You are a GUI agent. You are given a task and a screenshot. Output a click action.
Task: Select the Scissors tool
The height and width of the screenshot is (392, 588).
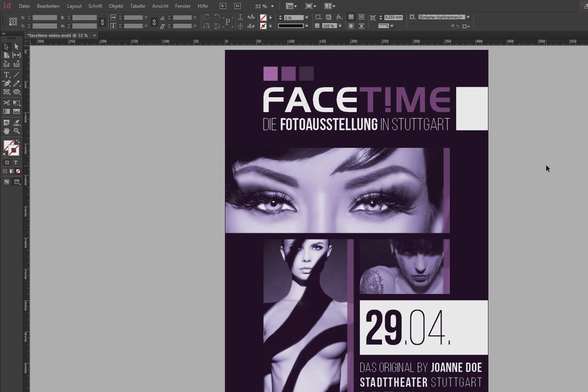pyautogui.click(x=7, y=102)
